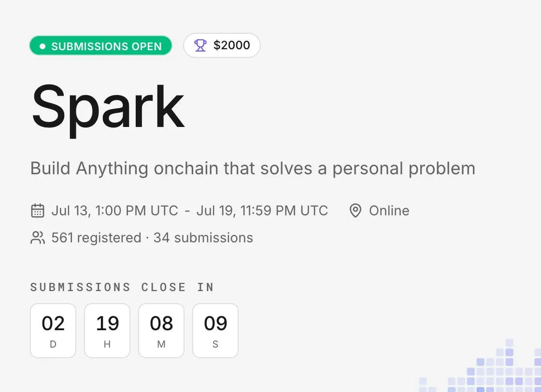
Task: Click the days countdown box showing 02
Action: [x=53, y=331]
